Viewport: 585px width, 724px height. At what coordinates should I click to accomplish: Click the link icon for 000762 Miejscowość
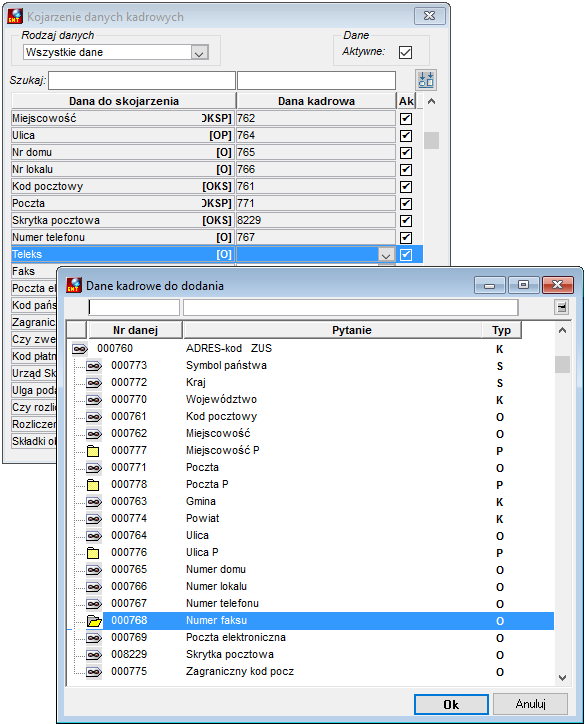pos(94,434)
